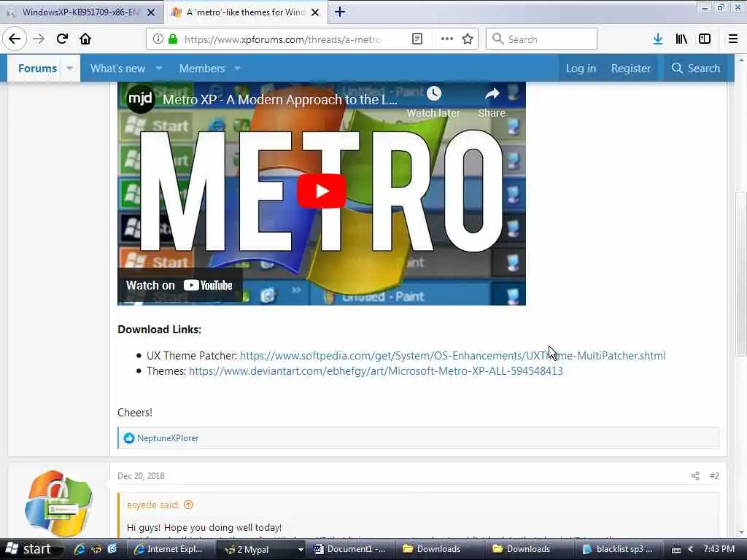The image size is (747, 560).
Task: Bookmark this page with the star icon
Action: click(x=468, y=39)
